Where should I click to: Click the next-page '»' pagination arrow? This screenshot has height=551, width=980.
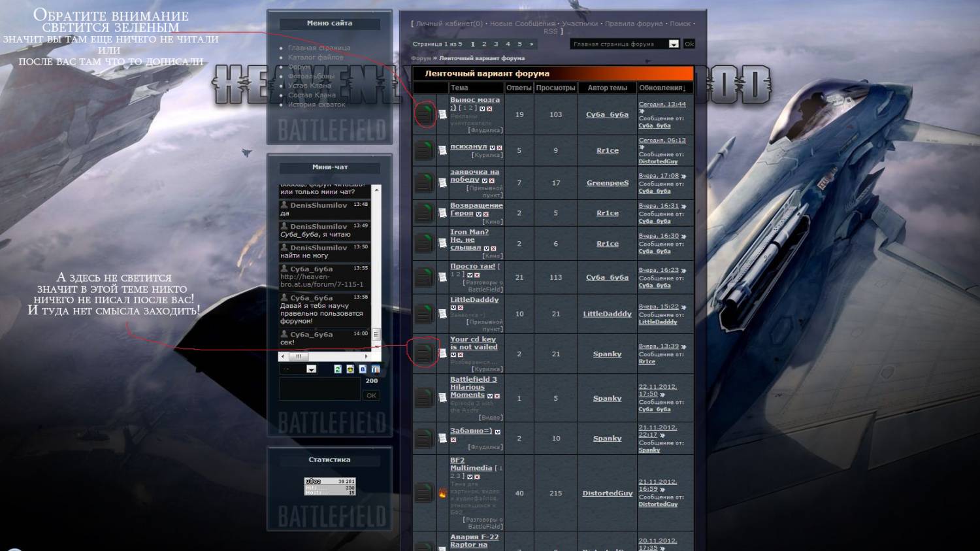pyautogui.click(x=531, y=44)
